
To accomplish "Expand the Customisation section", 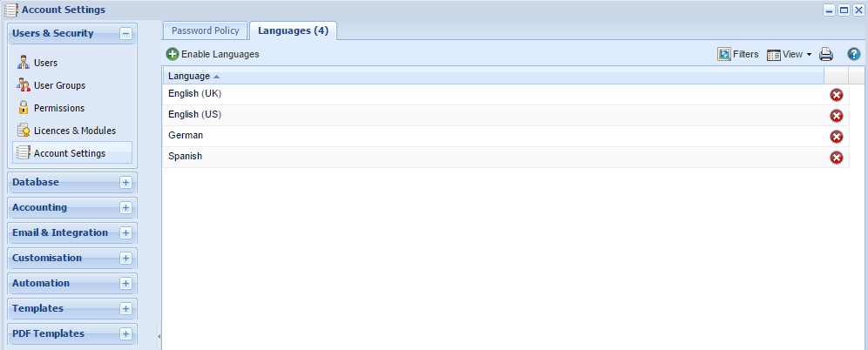I will pyautogui.click(x=125, y=259).
